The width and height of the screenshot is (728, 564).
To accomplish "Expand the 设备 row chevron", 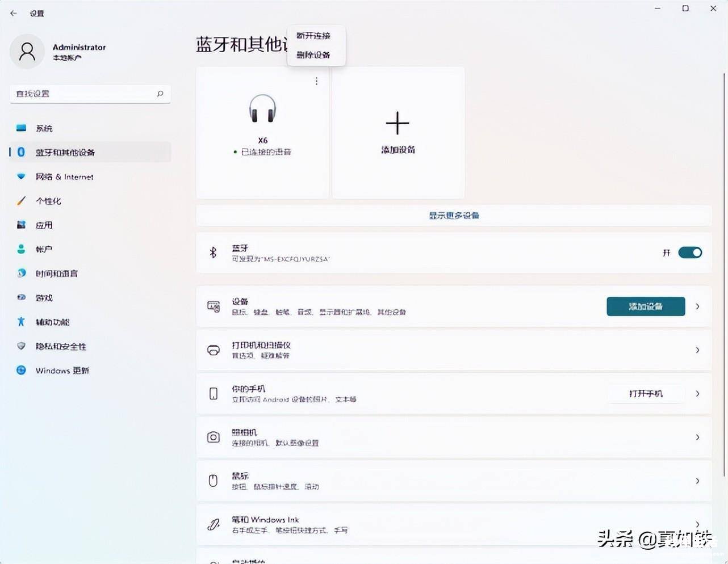I will click(x=697, y=306).
